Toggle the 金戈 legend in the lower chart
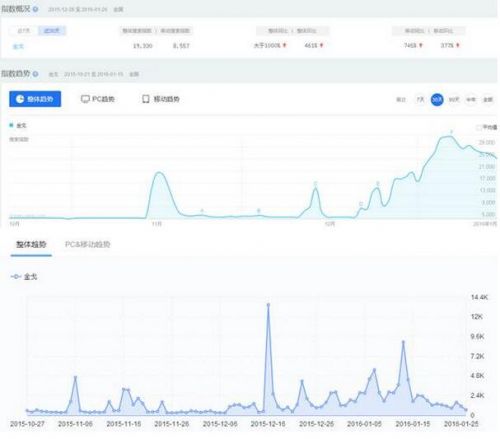This screenshot has height=439, width=500. (x=24, y=277)
